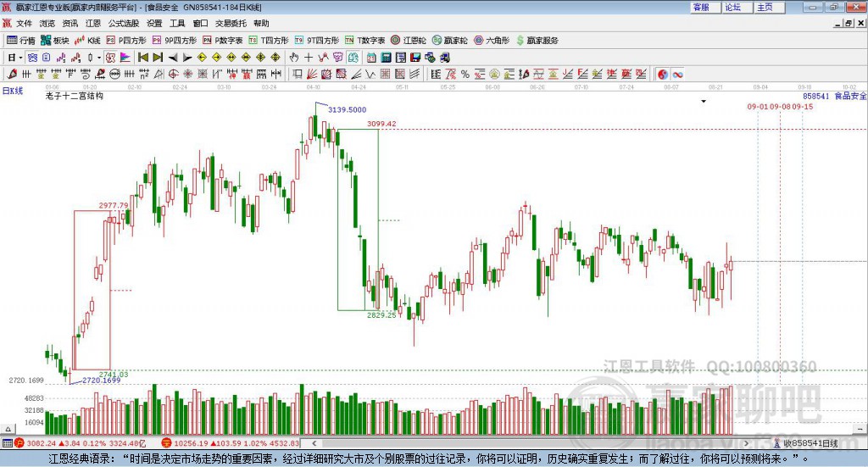Click the 3139.5000 high price label
Viewport: 868px width, 467px height.
click(x=347, y=109)
